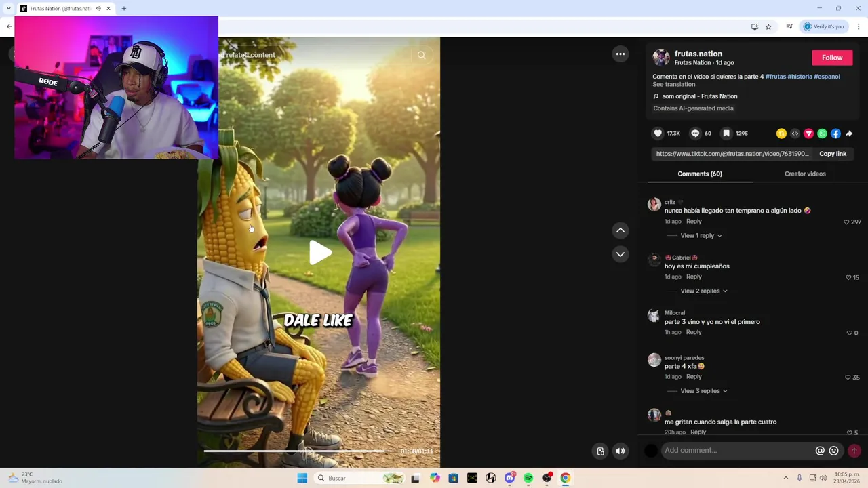The height and width of the screenshot is (488, 868).
Task: Like criiz's comment
Action: (x=846, y=222)
